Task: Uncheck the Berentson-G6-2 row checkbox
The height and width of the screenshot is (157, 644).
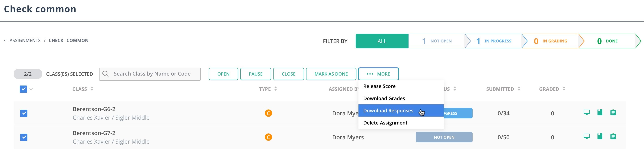Action: pos(24,113)
